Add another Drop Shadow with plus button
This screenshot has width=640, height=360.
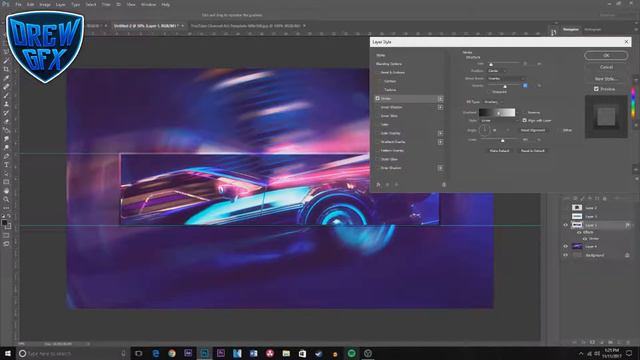pyautogui.click(x=440, y=168)
